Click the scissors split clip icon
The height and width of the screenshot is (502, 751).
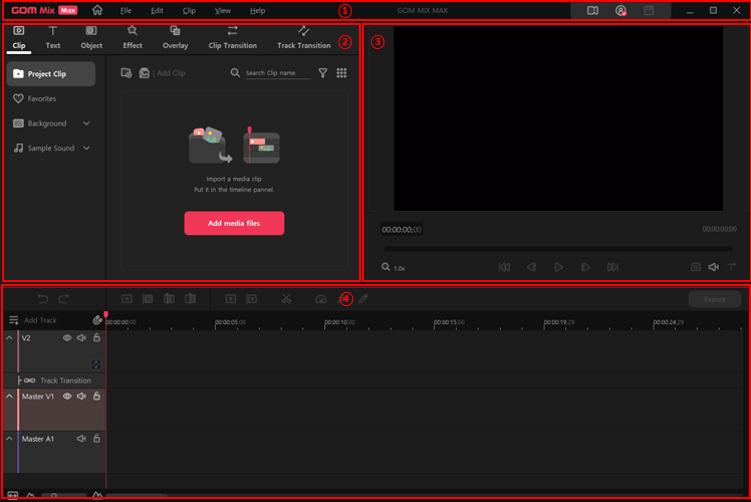(x=285, y=298)
